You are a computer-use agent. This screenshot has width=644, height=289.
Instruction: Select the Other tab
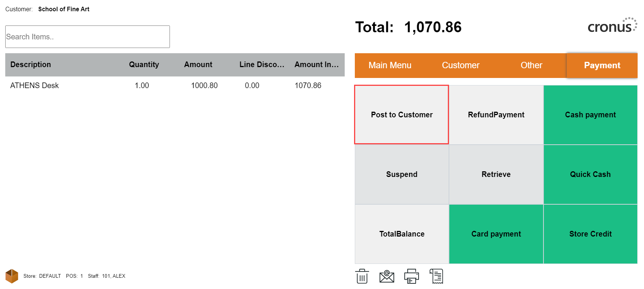(x=531, y=66)
